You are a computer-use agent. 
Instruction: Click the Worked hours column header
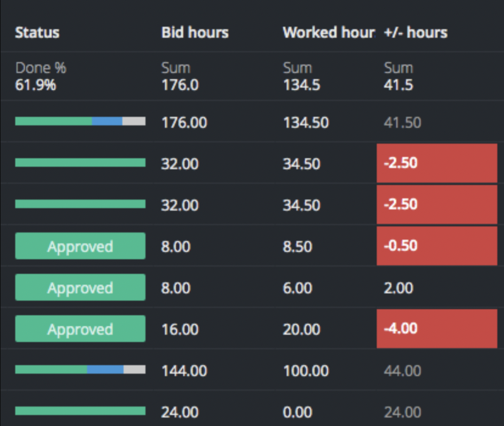click(x=328, y=32)
